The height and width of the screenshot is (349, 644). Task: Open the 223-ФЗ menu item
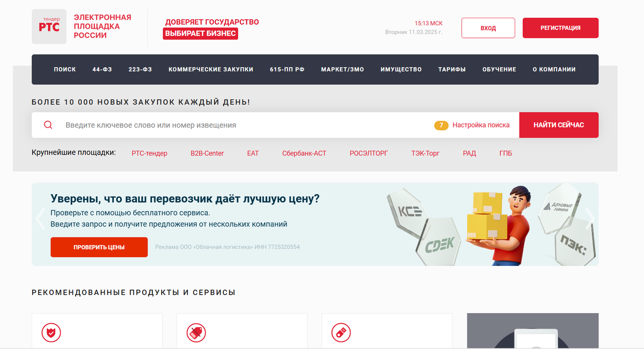click(x=140, y=69)
